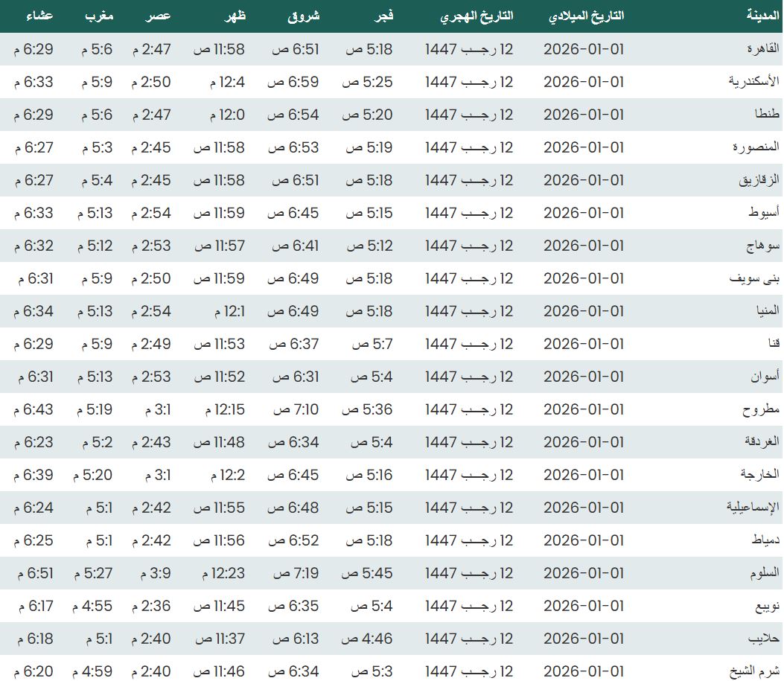Select Maghrib time 4:55 م for نويبع

pyautogui.click(x=92, y=606)
